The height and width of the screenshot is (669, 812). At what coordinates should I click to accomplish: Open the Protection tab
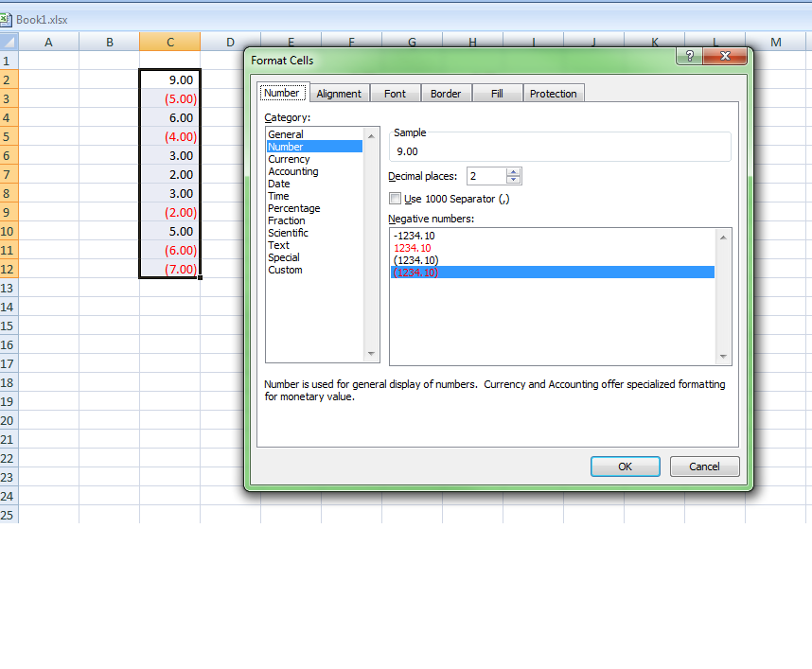tap(553, 93)
